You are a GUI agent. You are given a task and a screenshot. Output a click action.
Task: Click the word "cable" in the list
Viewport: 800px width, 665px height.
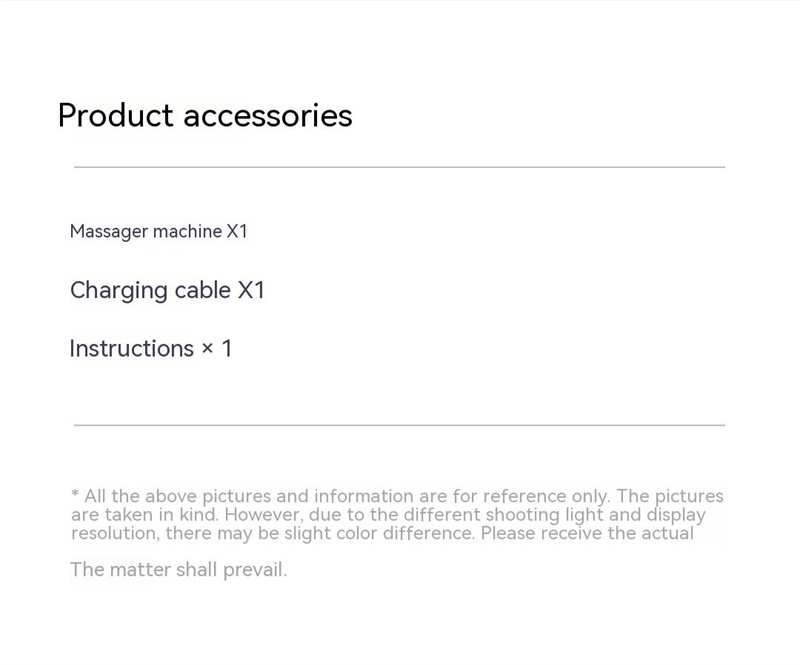tap(202, 291)
